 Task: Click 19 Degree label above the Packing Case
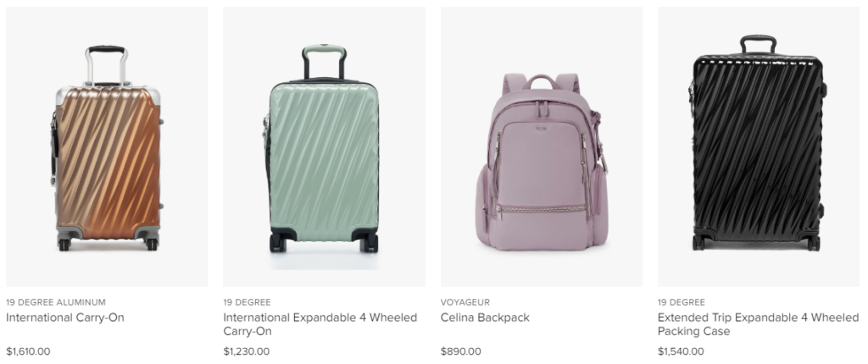[x=682, y=302]
